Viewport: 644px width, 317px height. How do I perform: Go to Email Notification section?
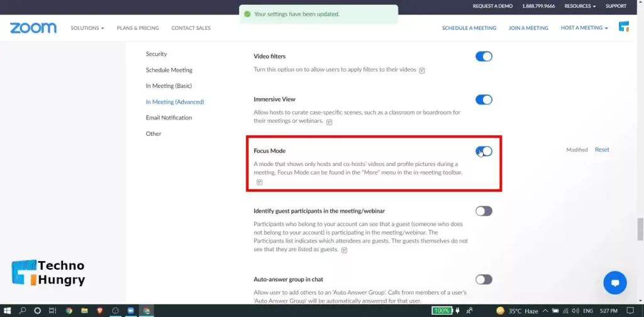coord(169,118)
